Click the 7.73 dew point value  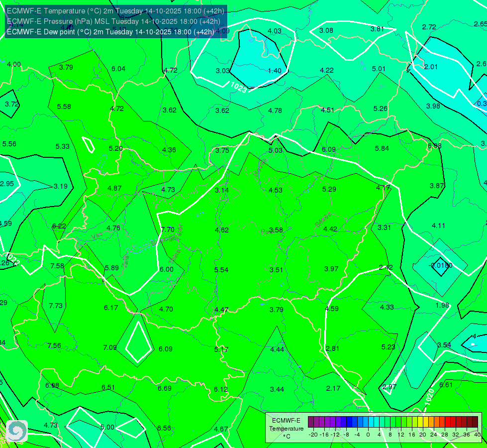(56, 306)
